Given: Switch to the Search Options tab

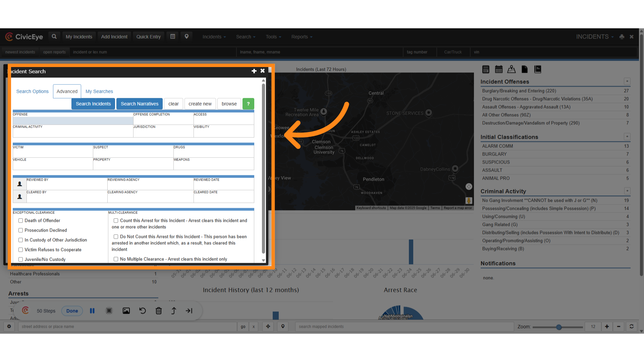Looking at the screenshot, I should (33, 92).
